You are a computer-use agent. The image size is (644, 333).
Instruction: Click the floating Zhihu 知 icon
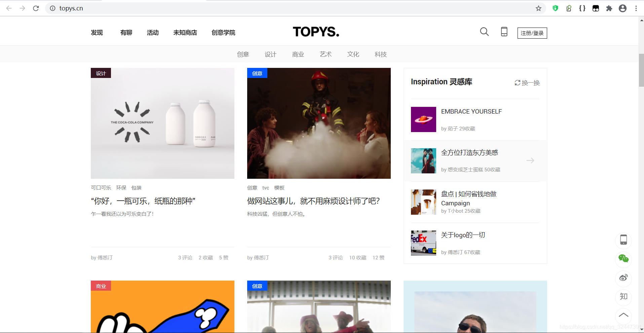(623, 297)
